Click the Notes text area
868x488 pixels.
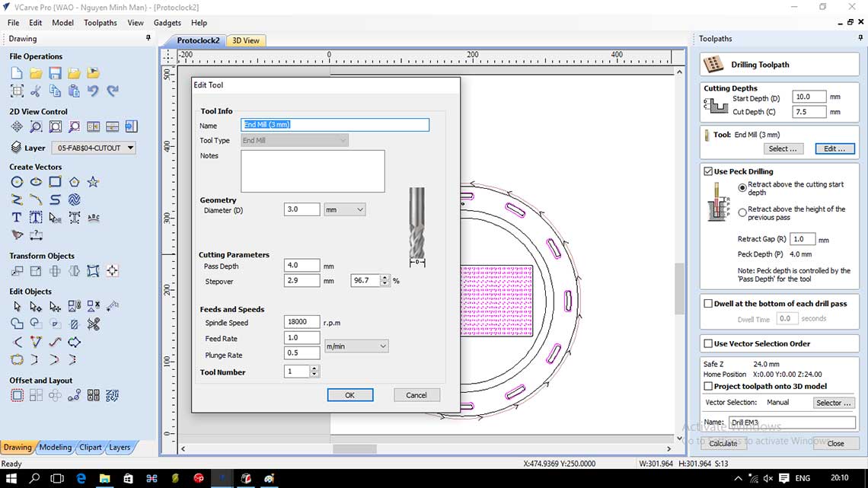coord(313,171)
